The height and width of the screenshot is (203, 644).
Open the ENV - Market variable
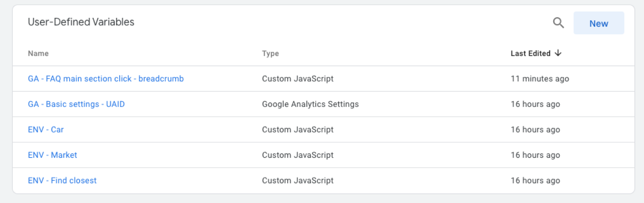[52, 155]
